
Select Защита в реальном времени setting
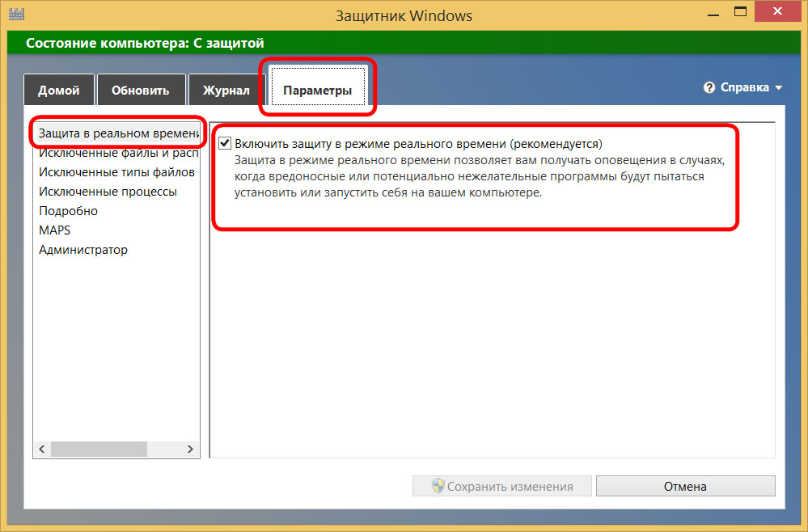coord(118,133)
